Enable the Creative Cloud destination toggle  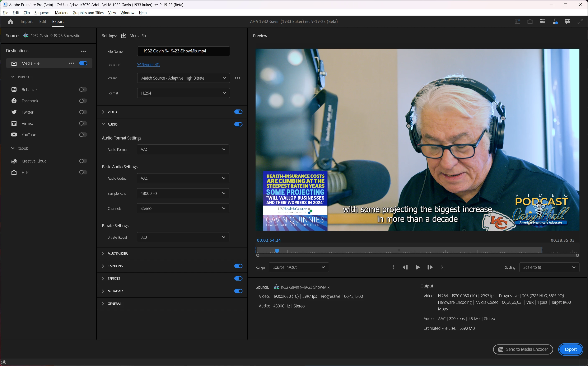pos(83,161)
